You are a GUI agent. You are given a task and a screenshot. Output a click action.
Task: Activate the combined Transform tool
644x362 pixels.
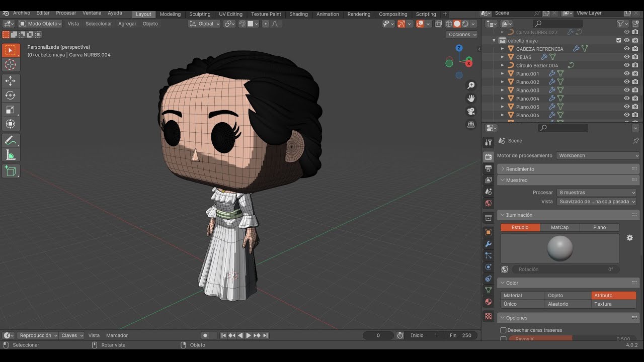pyautogui.click(x=11, y=124)
